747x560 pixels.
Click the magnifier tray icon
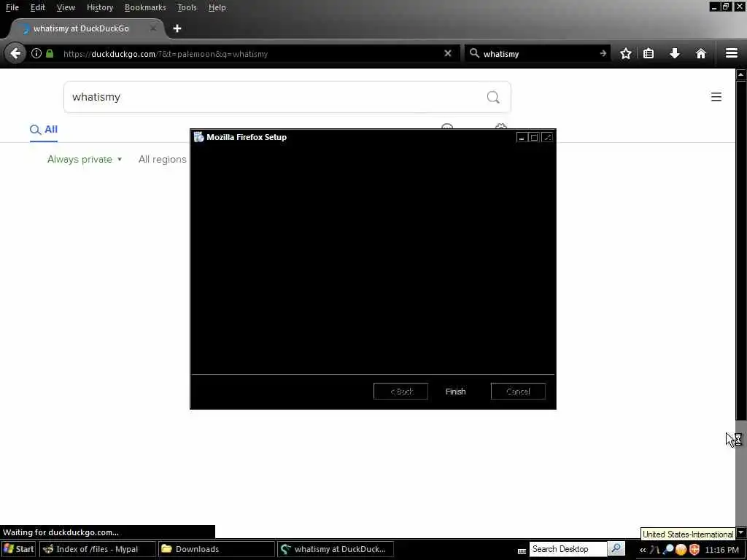click(668, 550)
